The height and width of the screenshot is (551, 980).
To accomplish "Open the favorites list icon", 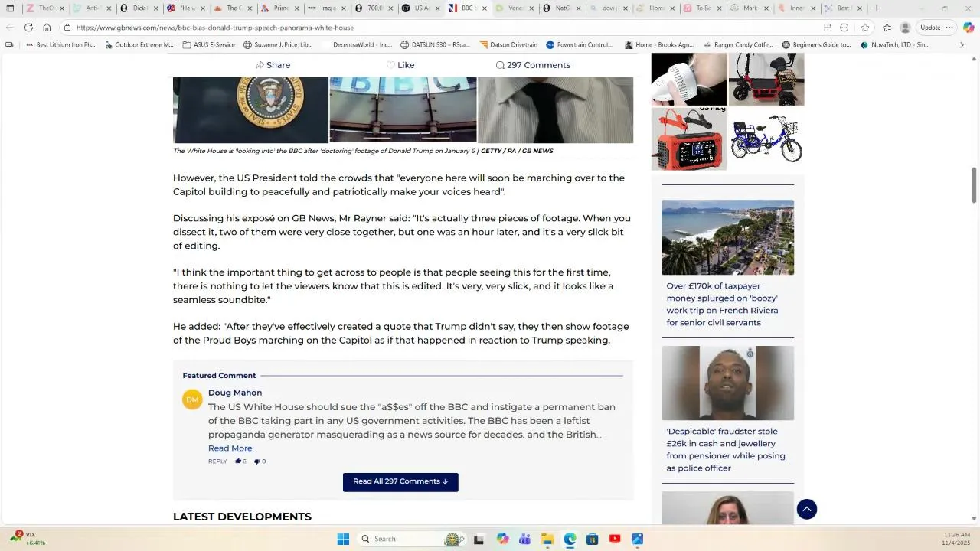I will coord(887,28).
